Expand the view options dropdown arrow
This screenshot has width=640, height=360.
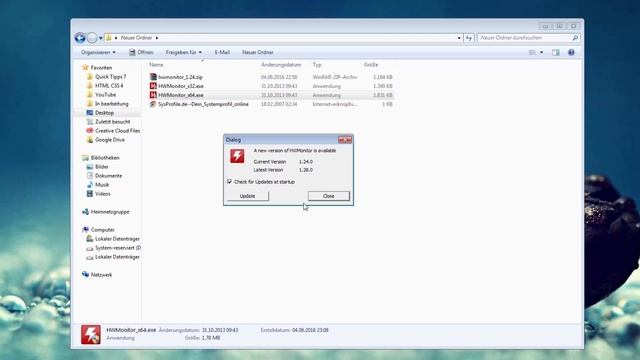(x=542, y=52)
